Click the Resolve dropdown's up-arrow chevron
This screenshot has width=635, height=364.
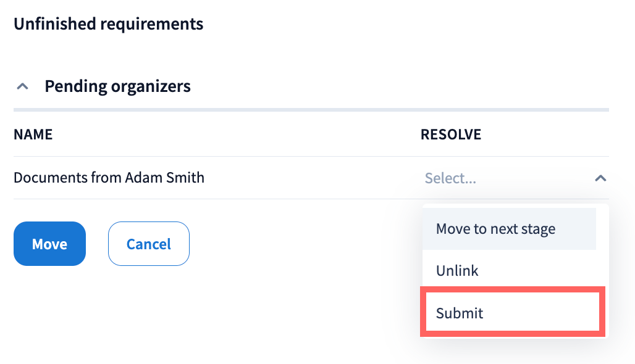coord(600,178)
